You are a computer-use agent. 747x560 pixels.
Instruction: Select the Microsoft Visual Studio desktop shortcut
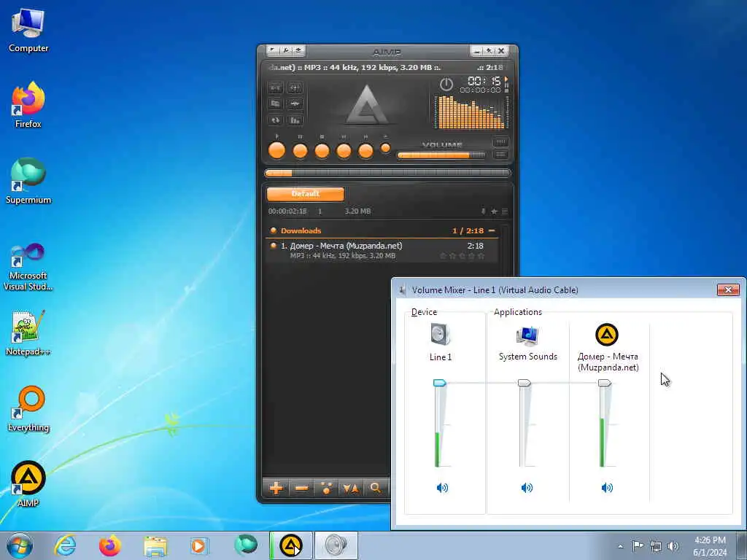click(x=28, y=267)
